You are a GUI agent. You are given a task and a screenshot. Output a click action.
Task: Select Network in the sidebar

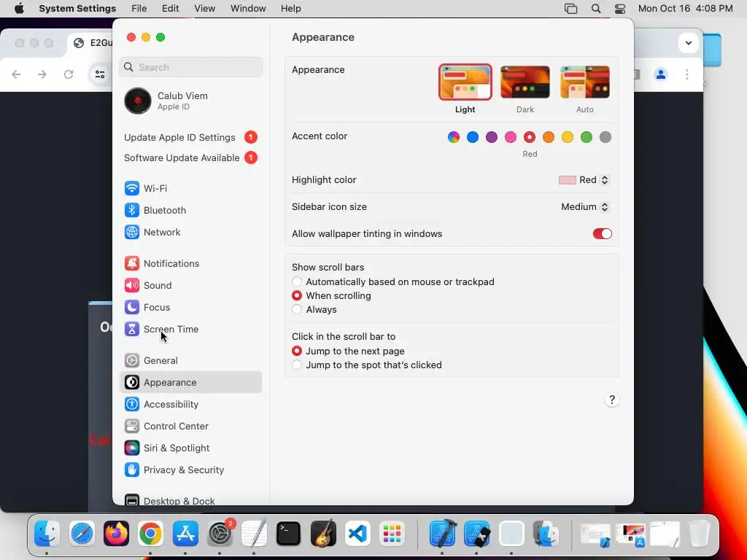190,232
